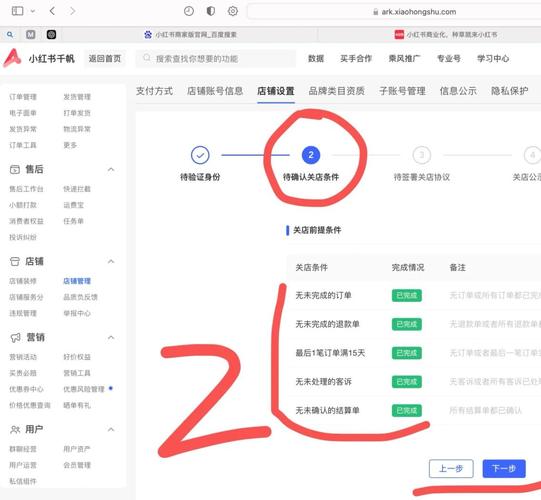Open 举报中心 in the sidebar
This screenshot has width=541, height=500.
[x=77, y=313]
